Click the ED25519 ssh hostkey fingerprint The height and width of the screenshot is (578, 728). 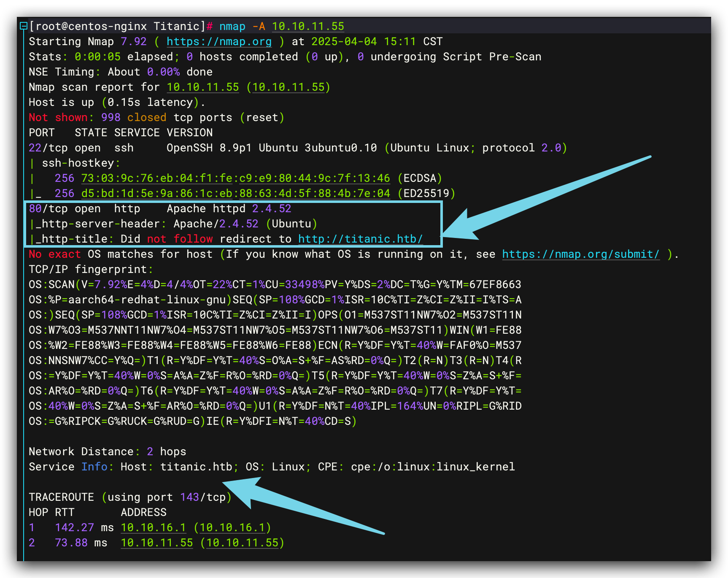click(235, 194)
